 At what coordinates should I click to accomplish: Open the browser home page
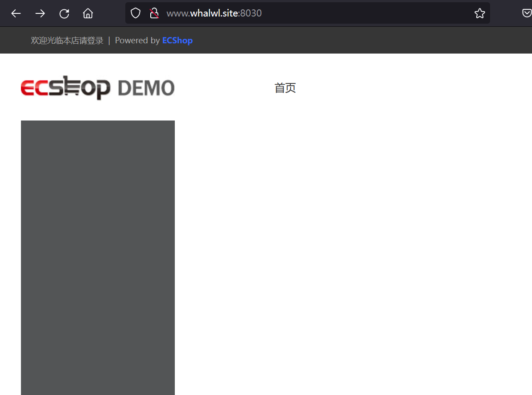tap(87, 13)
